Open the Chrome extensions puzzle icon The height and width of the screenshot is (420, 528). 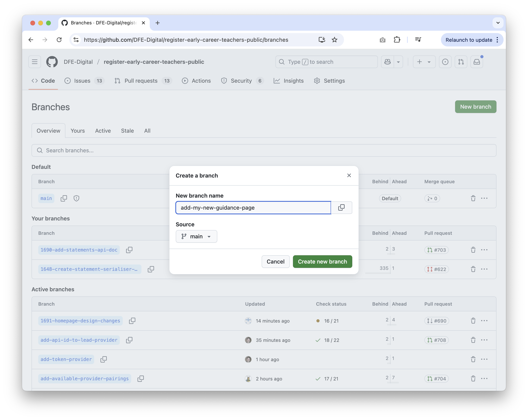coord(397,40)
